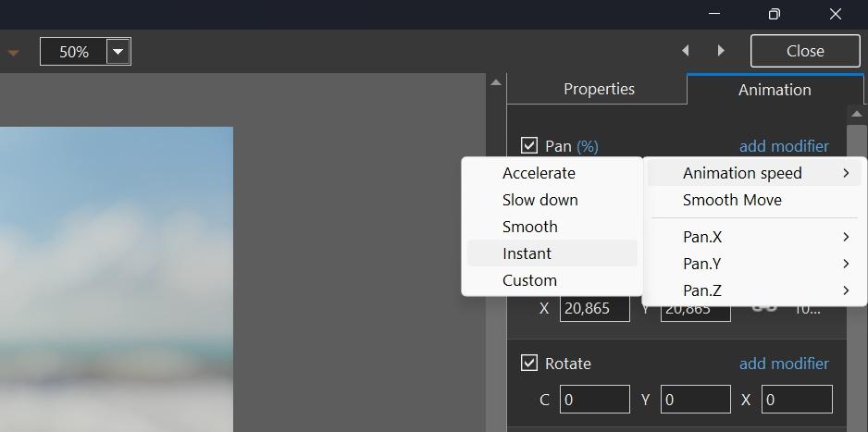Disable the Pan checkbox
Viewport: 868px width, 432px height.
(x=529, y=146)
